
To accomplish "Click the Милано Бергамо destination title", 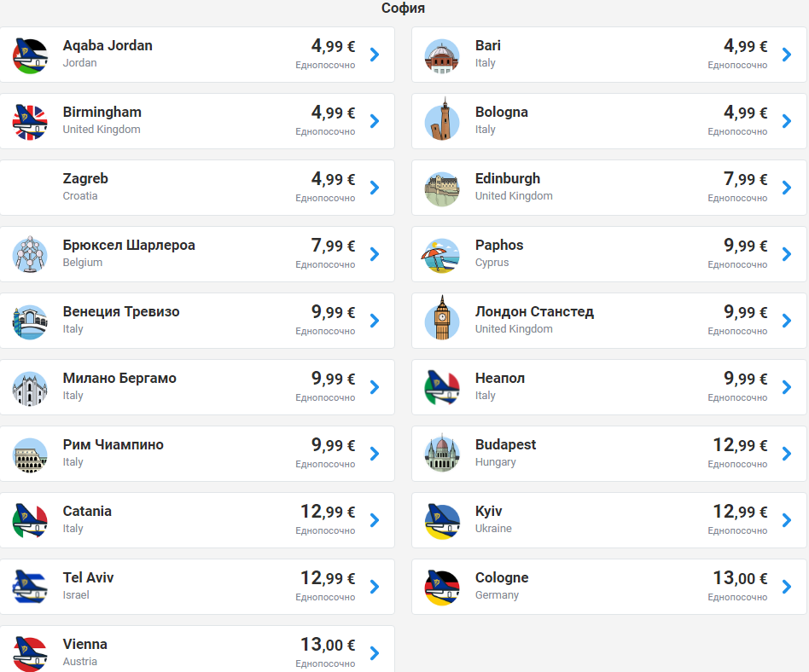I will tap(119, 379).
